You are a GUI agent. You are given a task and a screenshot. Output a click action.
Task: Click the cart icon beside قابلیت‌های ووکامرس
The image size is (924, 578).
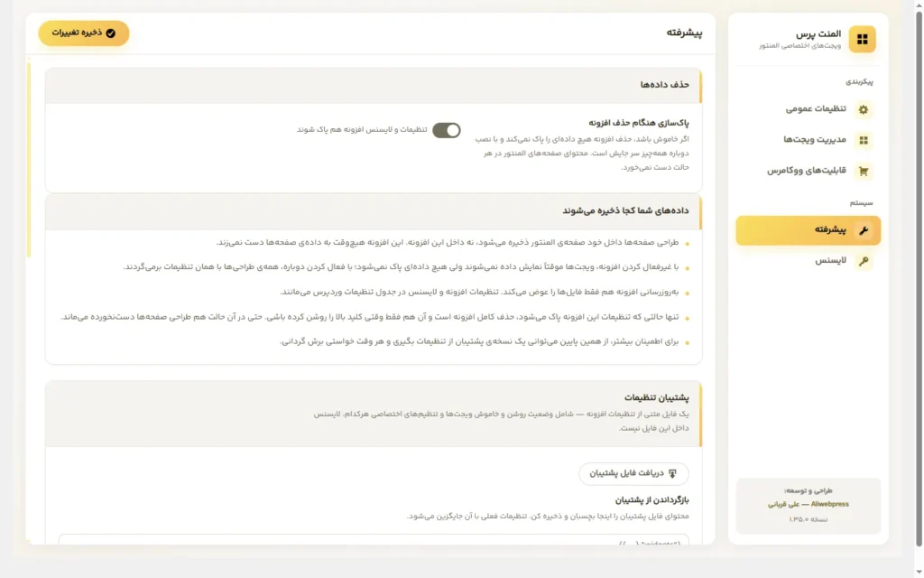[864, 172]
